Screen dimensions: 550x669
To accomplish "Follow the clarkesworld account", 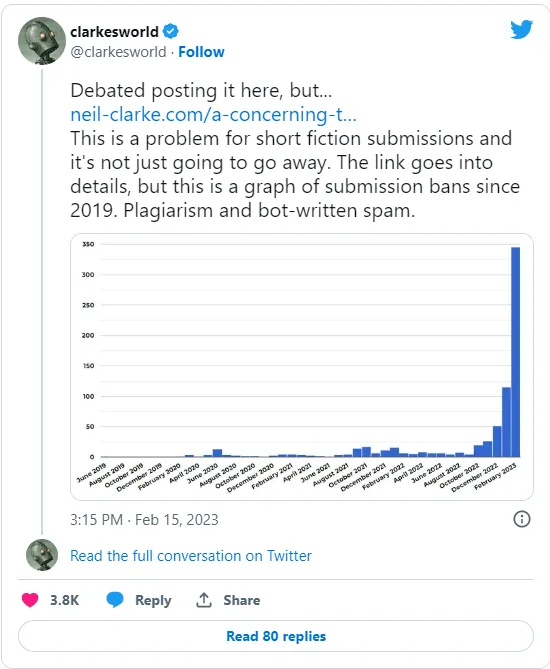I will 201,52.
